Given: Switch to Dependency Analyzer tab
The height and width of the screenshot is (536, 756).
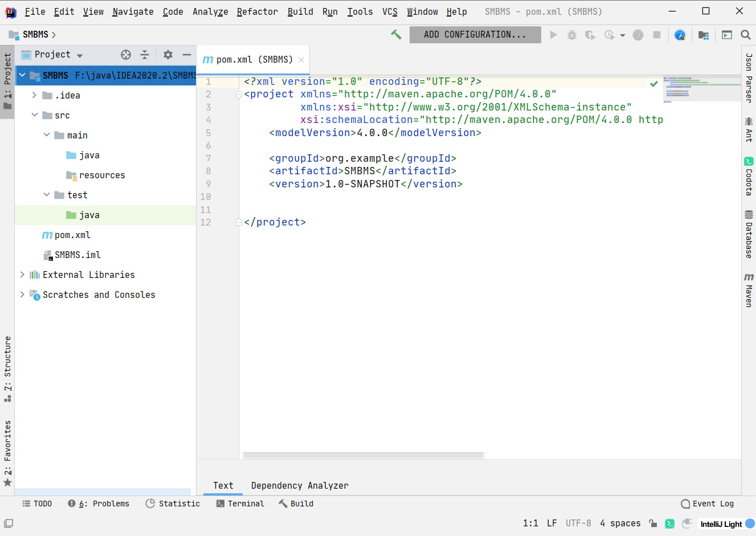Looking at the screenshot, I should coord(300,485).
